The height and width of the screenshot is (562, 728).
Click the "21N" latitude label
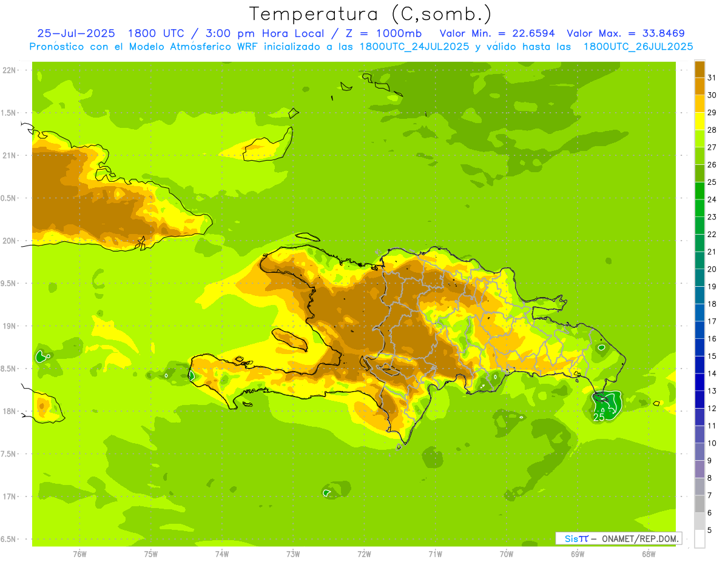(10, 155)
